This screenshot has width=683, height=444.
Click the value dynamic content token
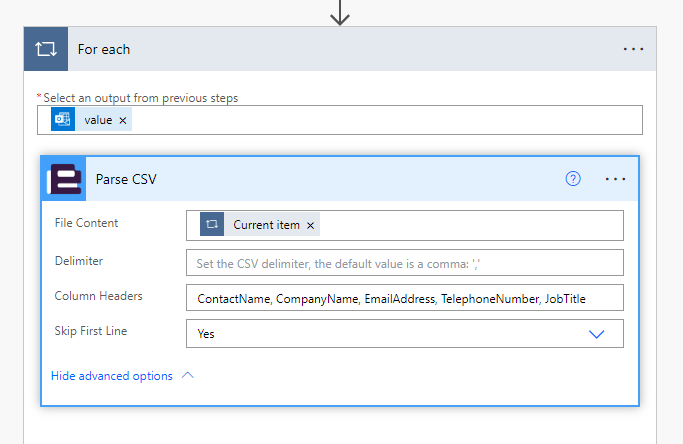tap(98, 120)
